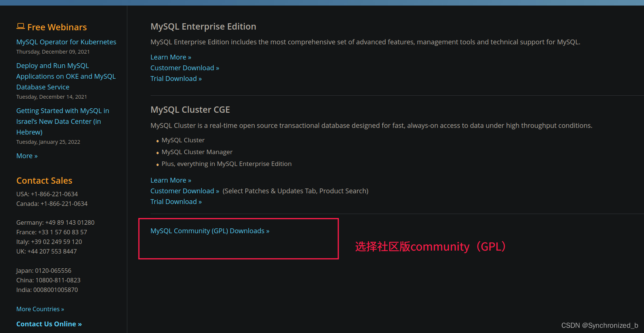Select the MySQL Cluster bullet item

tap(183, 140)
